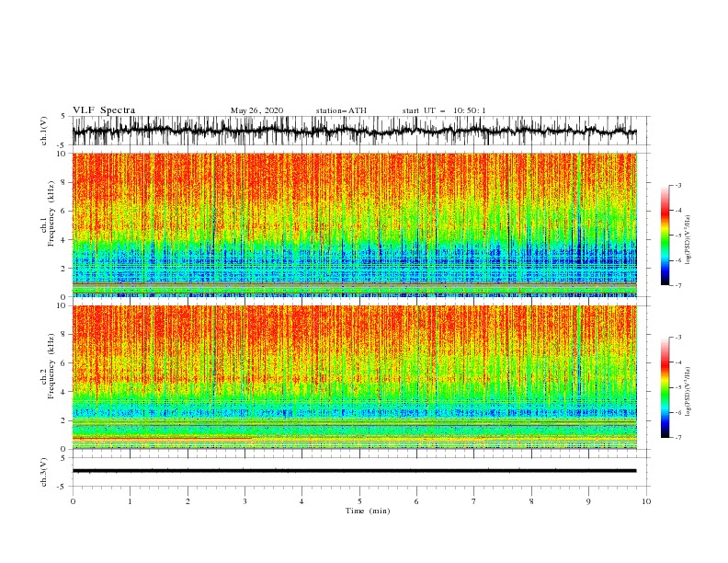Click the "station=ATH" label
Image resolution: width=728 pixels, height=563 pixels.
[x=341, y=110]
